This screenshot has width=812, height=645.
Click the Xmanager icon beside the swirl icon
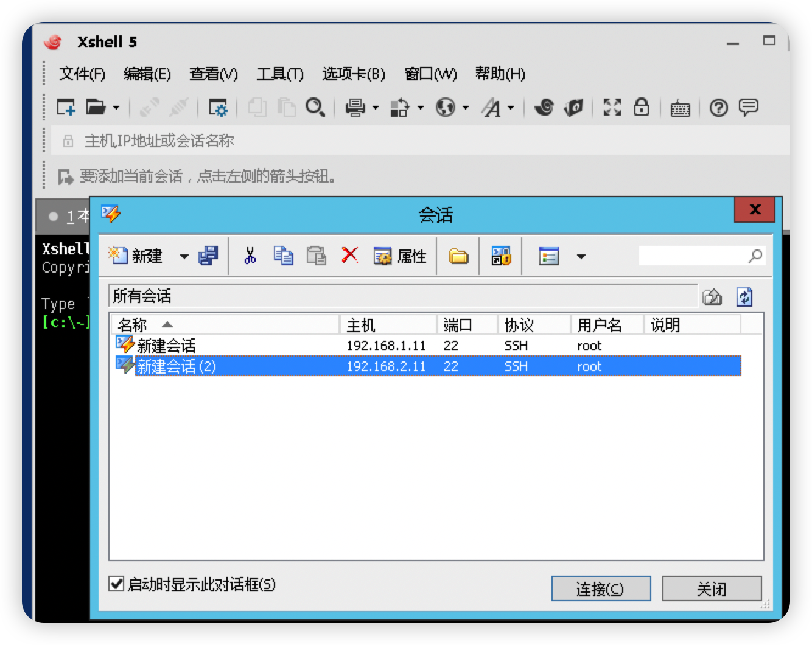click(573, 108)
